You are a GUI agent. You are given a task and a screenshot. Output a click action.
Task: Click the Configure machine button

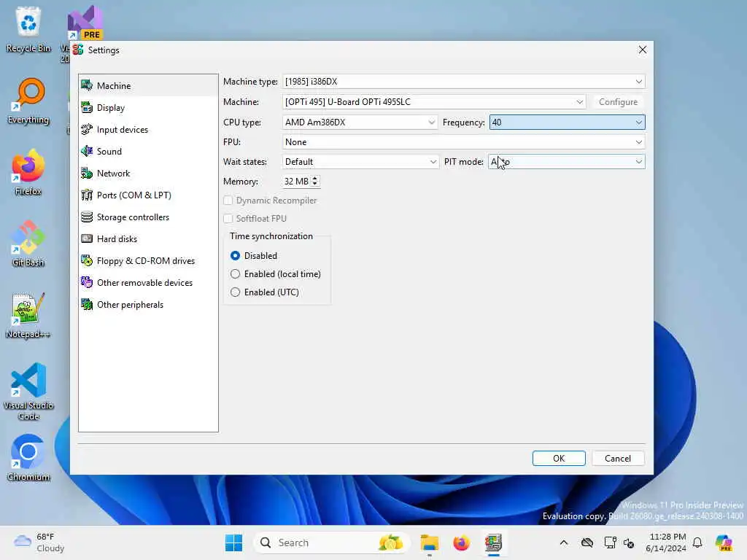click(618, 102)
